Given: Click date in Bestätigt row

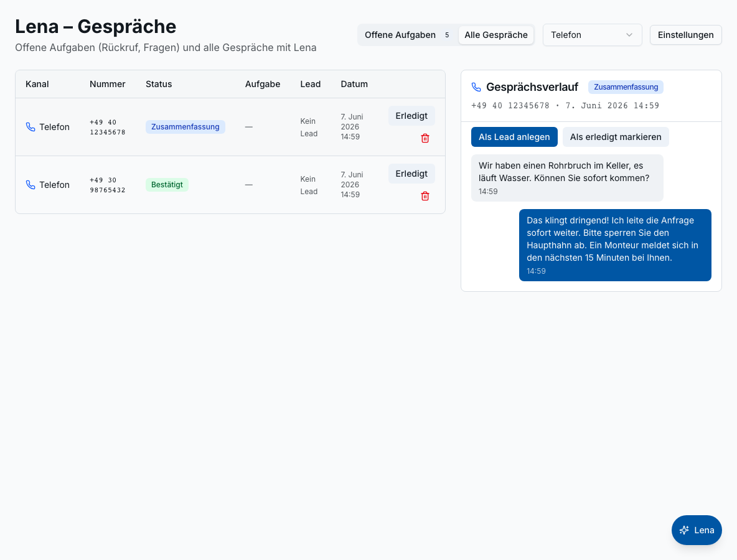Looking at the screenshot, I should point(352,185).
